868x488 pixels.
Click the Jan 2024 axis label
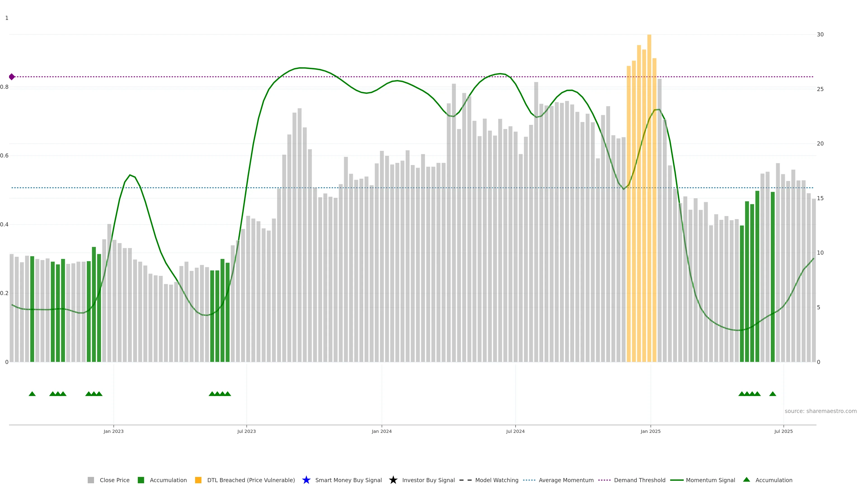(x=381, y=431)
